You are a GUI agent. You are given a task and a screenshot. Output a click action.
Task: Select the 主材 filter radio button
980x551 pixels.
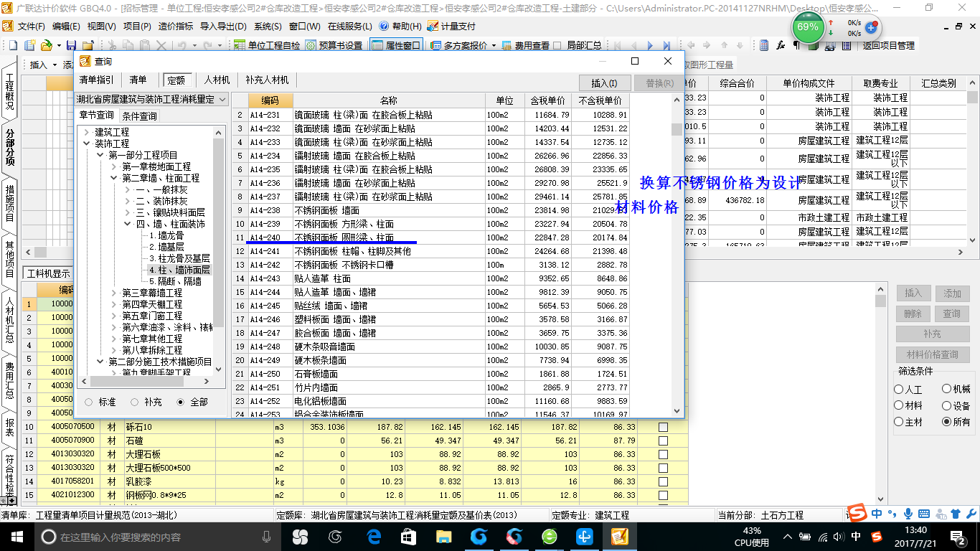[899, 423]
